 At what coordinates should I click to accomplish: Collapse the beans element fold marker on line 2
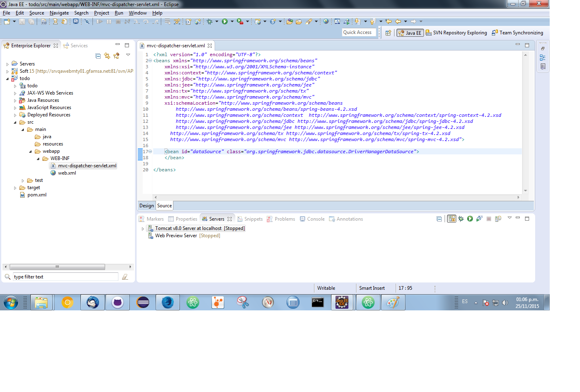[x=150, y=61]
